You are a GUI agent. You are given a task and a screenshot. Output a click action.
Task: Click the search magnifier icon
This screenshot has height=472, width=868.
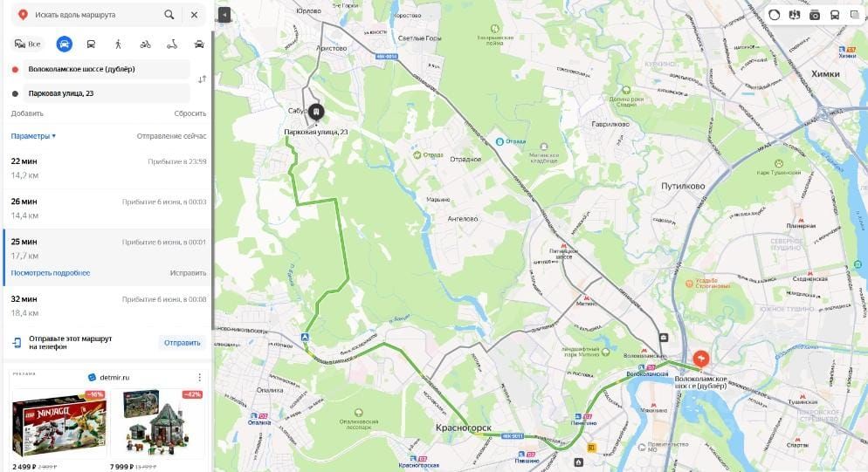[x=169, y=15]
